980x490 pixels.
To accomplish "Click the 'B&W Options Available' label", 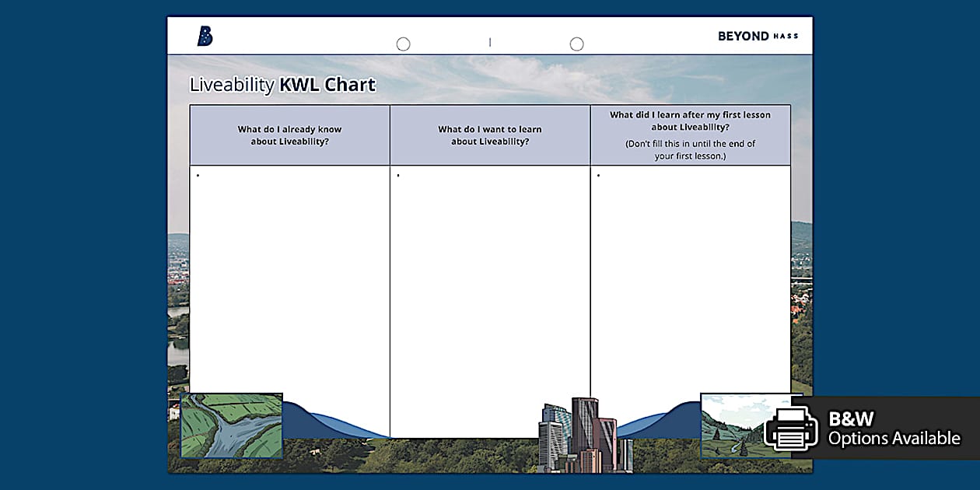I will (893, 429).
